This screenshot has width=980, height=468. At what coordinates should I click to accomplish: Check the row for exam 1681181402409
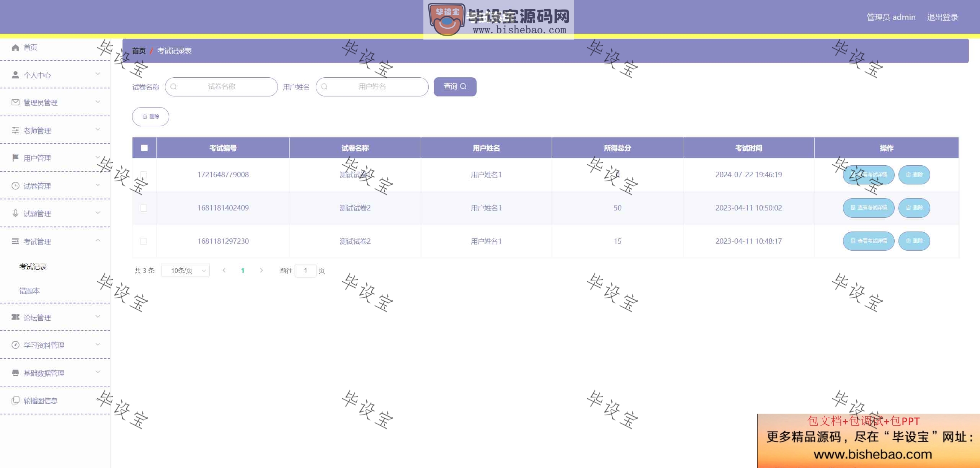point(144,208)
